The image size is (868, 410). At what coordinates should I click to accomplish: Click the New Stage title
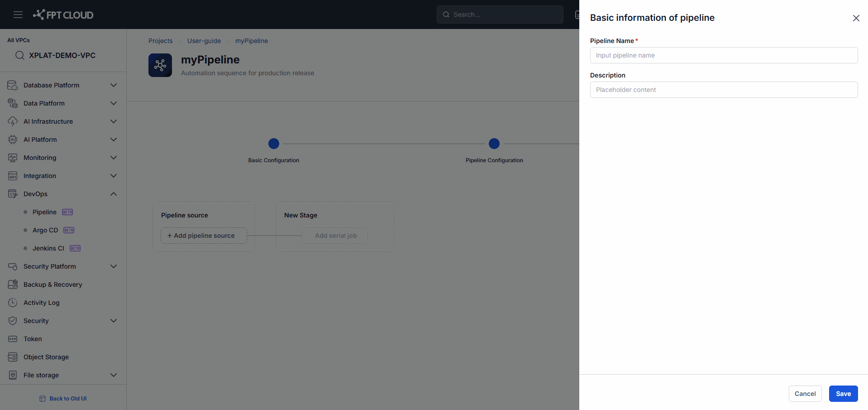300,215
